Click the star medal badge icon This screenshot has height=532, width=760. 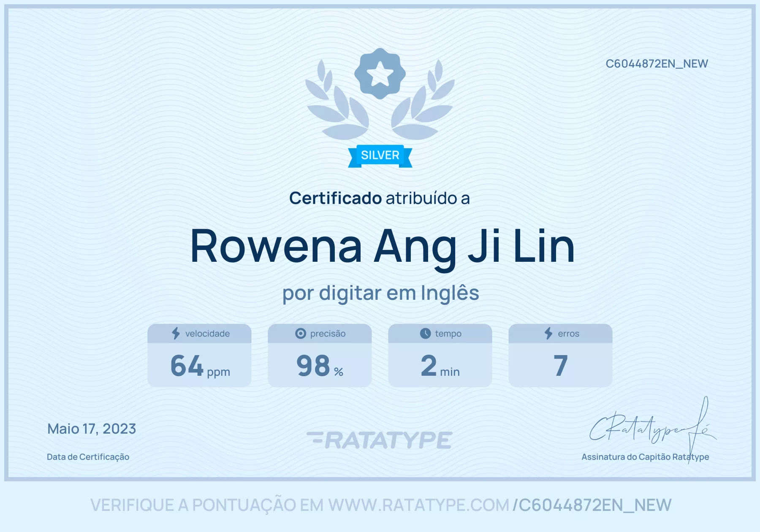tap(380, 73)
